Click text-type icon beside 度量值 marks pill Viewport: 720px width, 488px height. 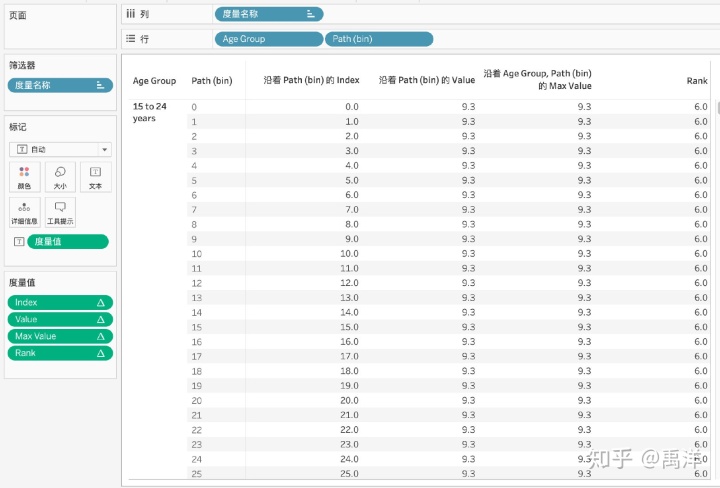click(18, 242)
